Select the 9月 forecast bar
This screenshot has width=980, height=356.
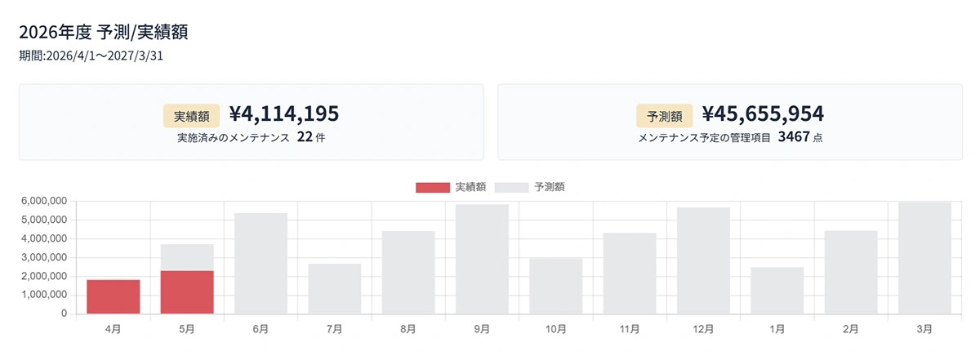pos(482,260)
